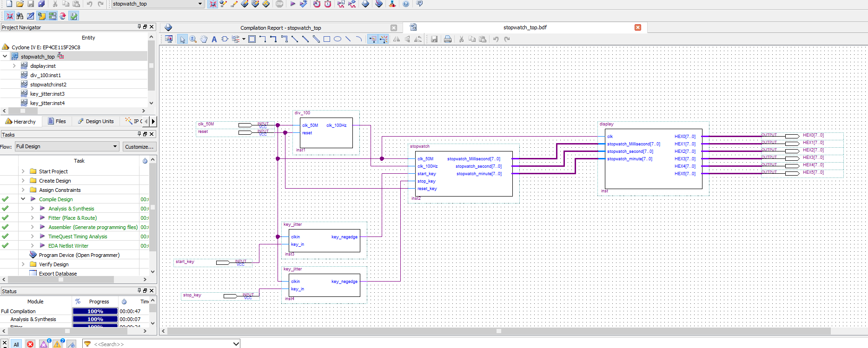
Task: Expand the display:inst hierarchy node
Action: [14, 66]
